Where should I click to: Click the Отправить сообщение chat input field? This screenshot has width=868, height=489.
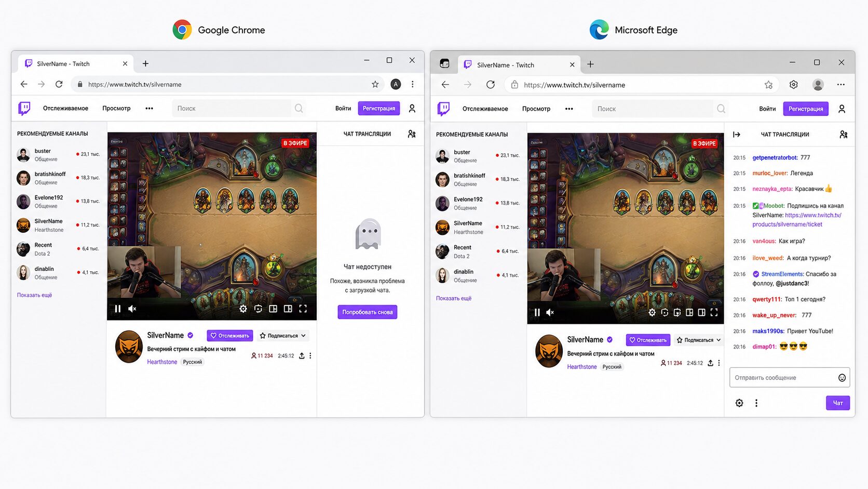(x=790, y=377)
